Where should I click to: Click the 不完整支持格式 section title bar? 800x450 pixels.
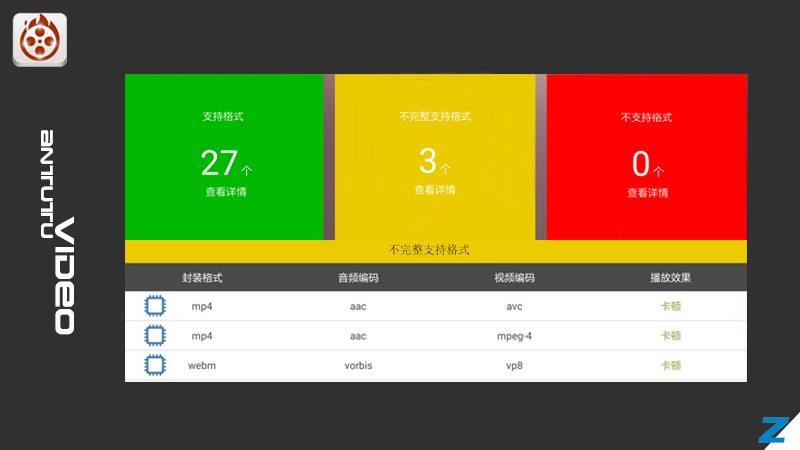(x=436, y=251)
